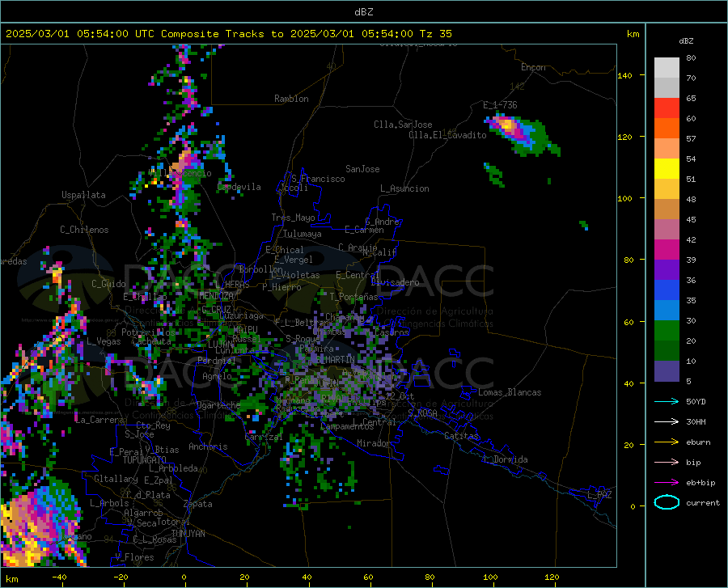Click the Uspallata map label
This screenshot has width=728, height=588.
(x=83, y=195)
